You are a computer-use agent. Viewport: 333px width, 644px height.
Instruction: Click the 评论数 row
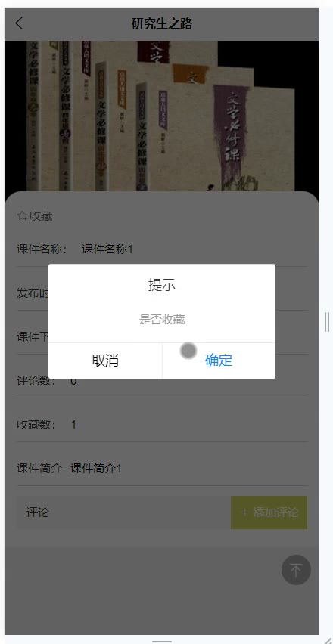click(x=162, y=381)
